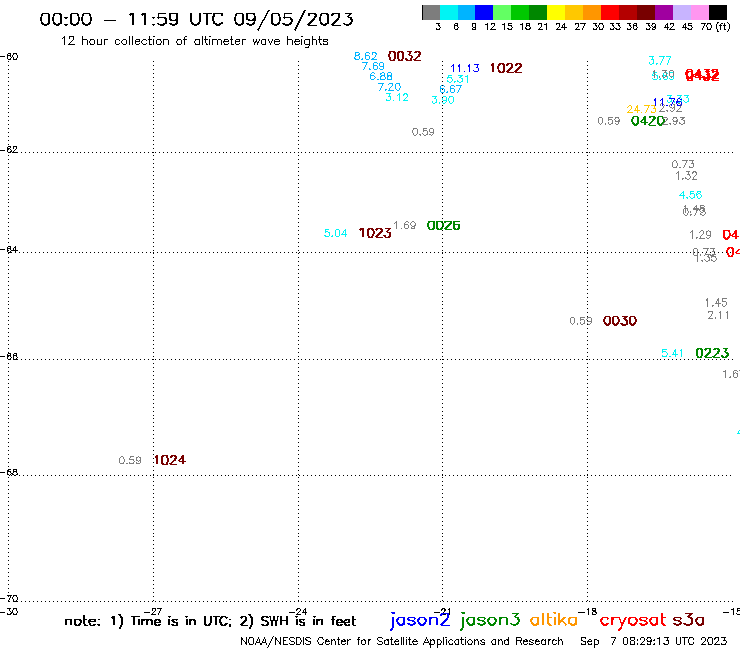Click the NOAA/NESDIS Center footer credit
The width and height of the screenshot is (740, 650).
pos(402,642)
